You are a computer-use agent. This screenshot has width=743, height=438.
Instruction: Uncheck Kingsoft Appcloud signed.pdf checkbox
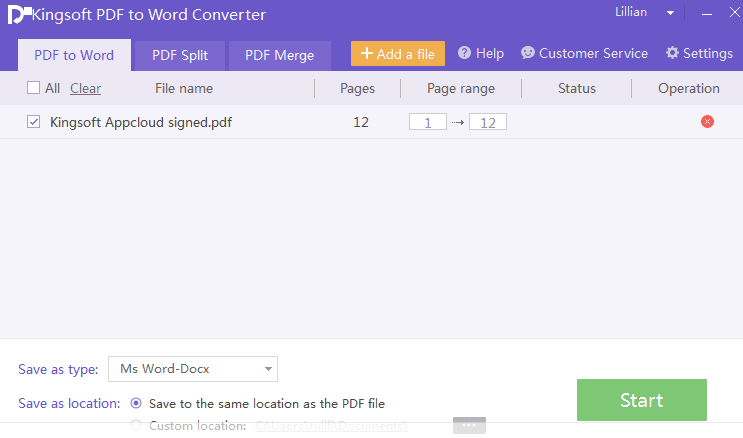coord(33,122)
